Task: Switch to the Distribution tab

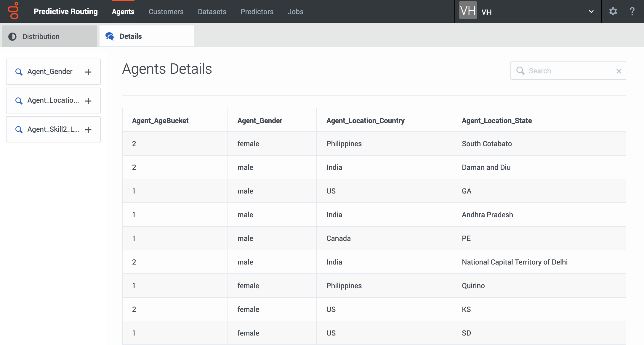Action: (x=50, y=36)
